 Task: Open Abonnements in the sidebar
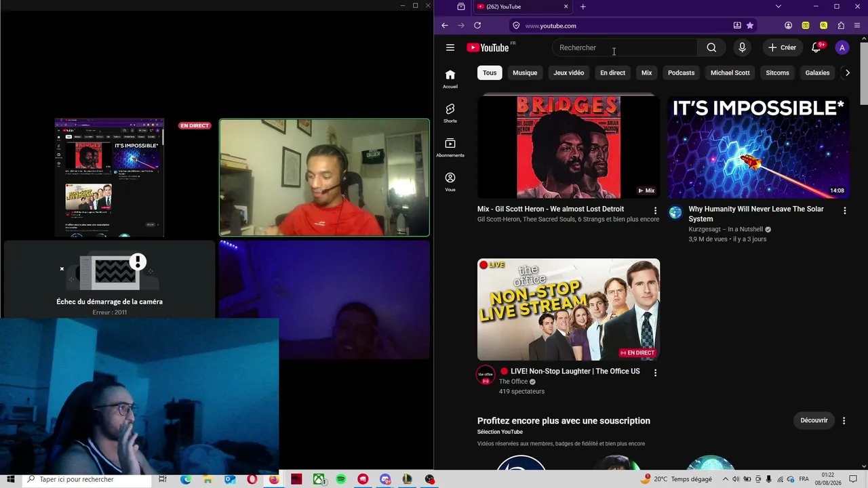click(x=450, y=148)
